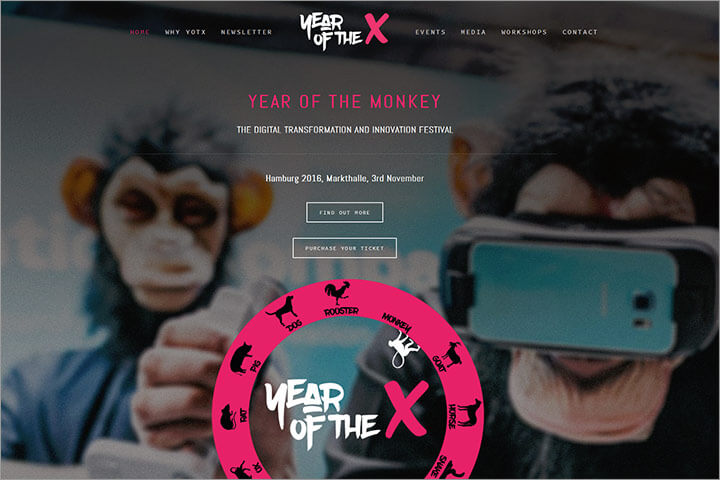The height and width of the screenshot is (480, 720).
Task: Select the goat silhouette icon
Action: click(453, 355)
